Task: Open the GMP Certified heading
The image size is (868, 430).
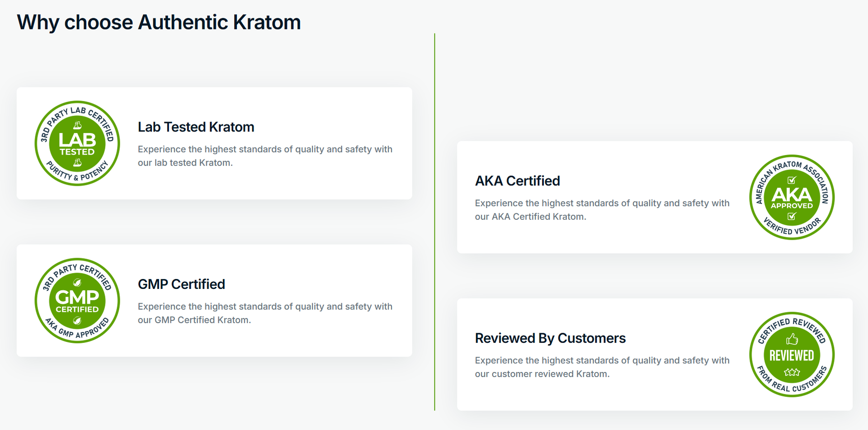Action: pos(181,284)
